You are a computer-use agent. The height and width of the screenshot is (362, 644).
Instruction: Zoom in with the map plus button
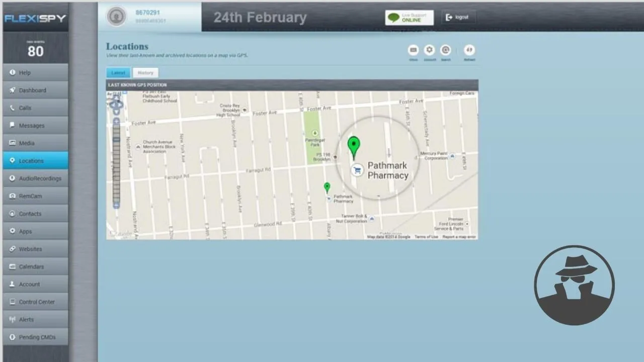click(x=116, y=121)
